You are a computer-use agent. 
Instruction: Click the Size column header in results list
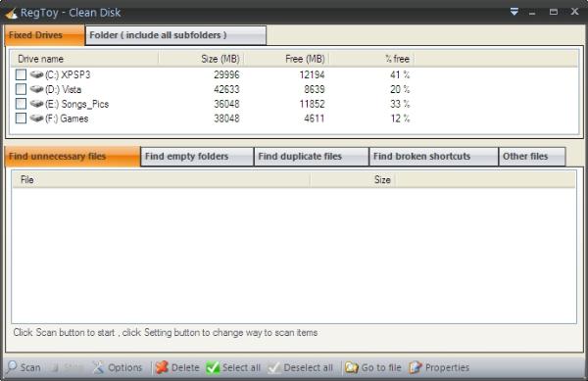click(353, 180)
